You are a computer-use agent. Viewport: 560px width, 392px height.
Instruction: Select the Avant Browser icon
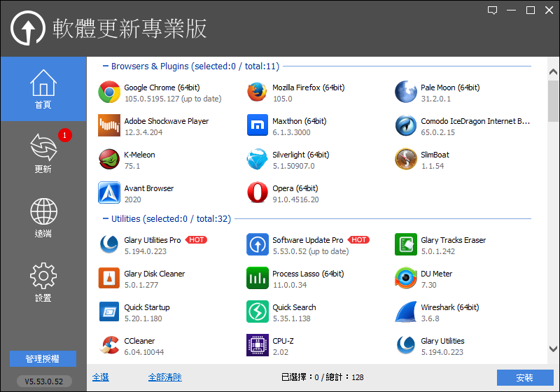109,192
